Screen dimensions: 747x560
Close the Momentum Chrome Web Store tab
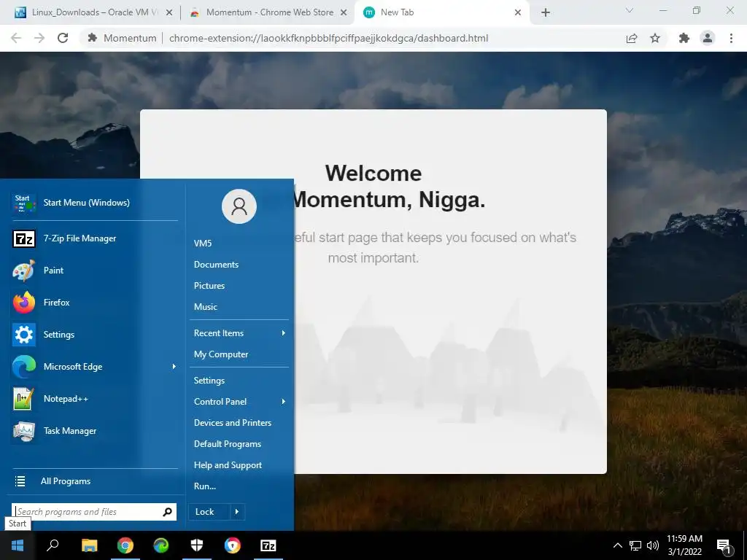coord(344,13)
